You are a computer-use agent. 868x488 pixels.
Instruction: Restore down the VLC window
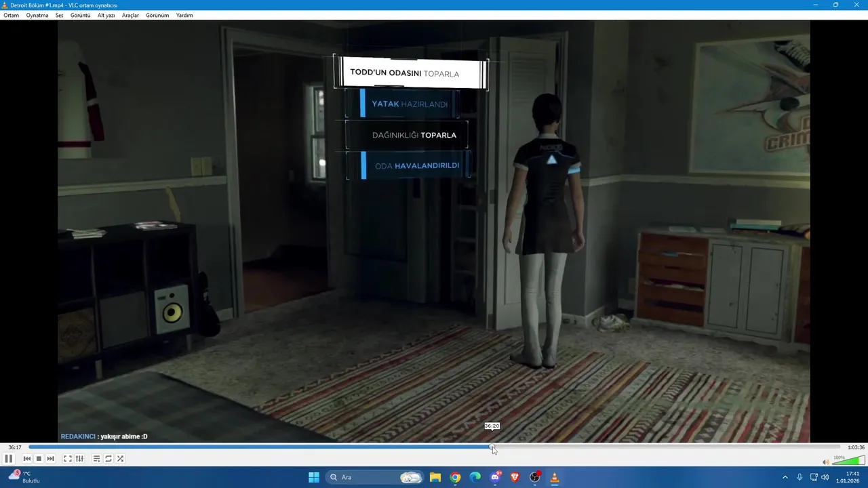click(835, 5)
